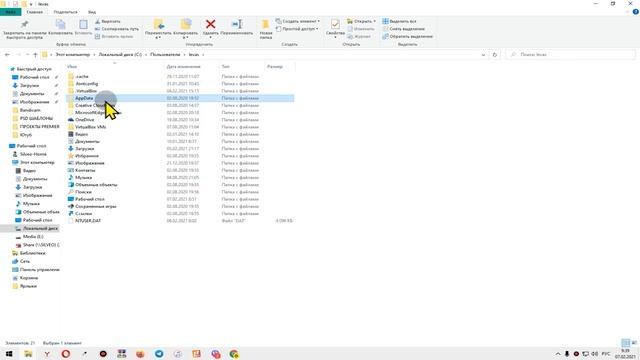Click Журнал (History) in the ribbon
The height and width of the screenshot is (360, 640).
pyautogui.click(x=359, y=37)
